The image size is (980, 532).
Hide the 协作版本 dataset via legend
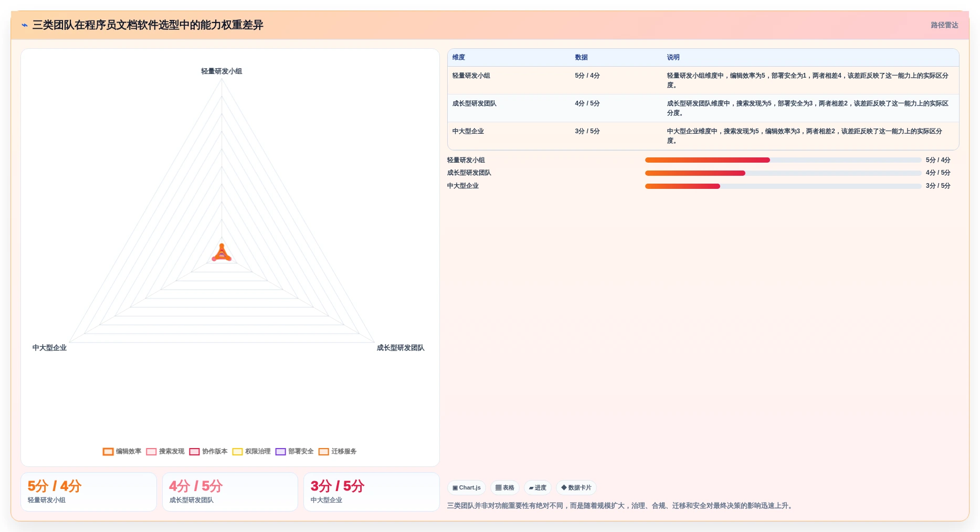point(208,451)
